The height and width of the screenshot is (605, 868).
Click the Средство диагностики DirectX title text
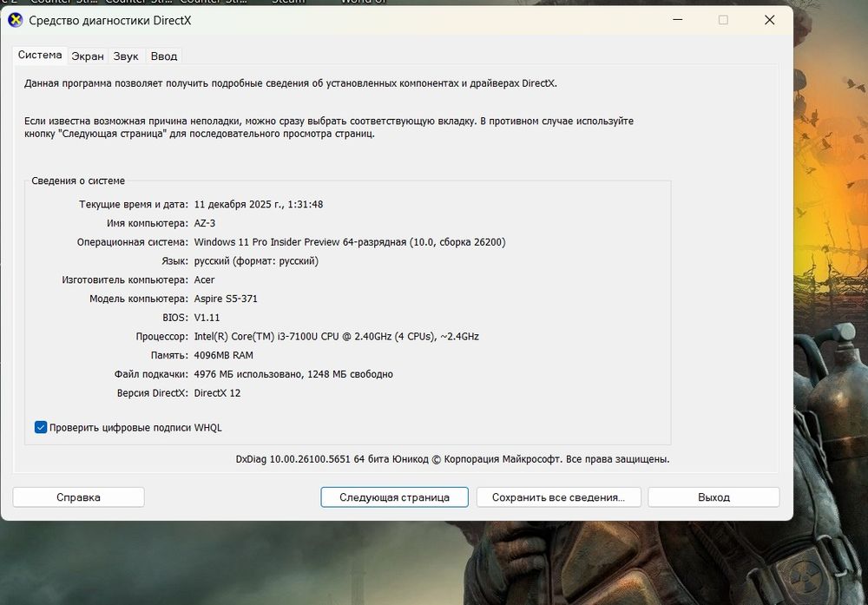tap(110, 21)
